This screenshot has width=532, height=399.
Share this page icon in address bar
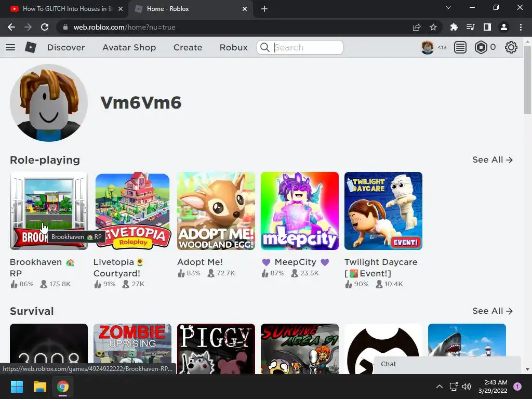pos(417,27)
